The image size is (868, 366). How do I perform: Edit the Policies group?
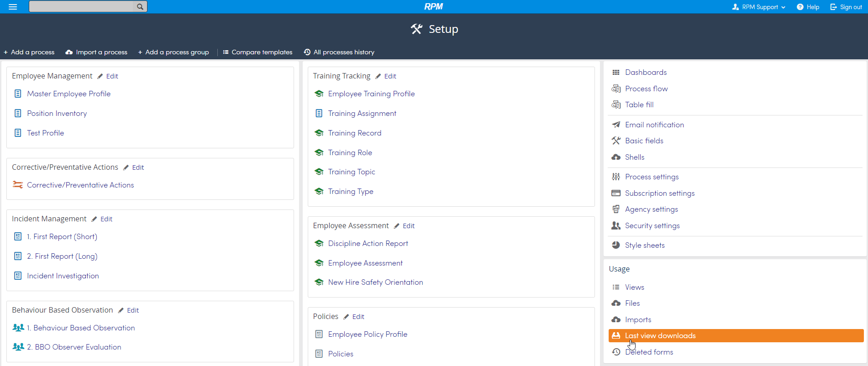click(x=354, y=317)
